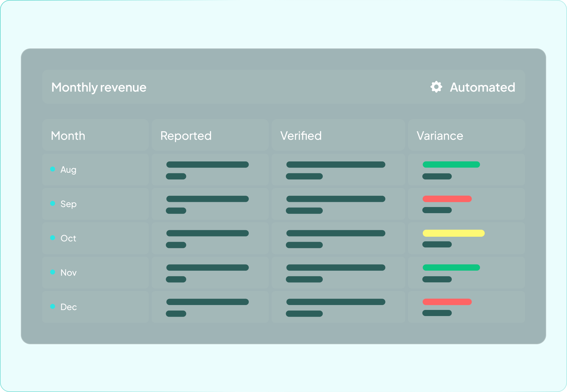Click the Verified cell in Dec row
The width and height of the screenshot is (567, 392).
(x=338, y=307)
